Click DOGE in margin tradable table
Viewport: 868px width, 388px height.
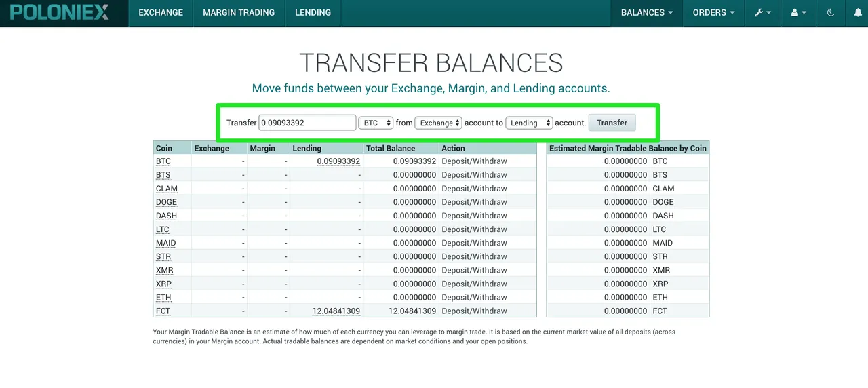pos(663,202)
